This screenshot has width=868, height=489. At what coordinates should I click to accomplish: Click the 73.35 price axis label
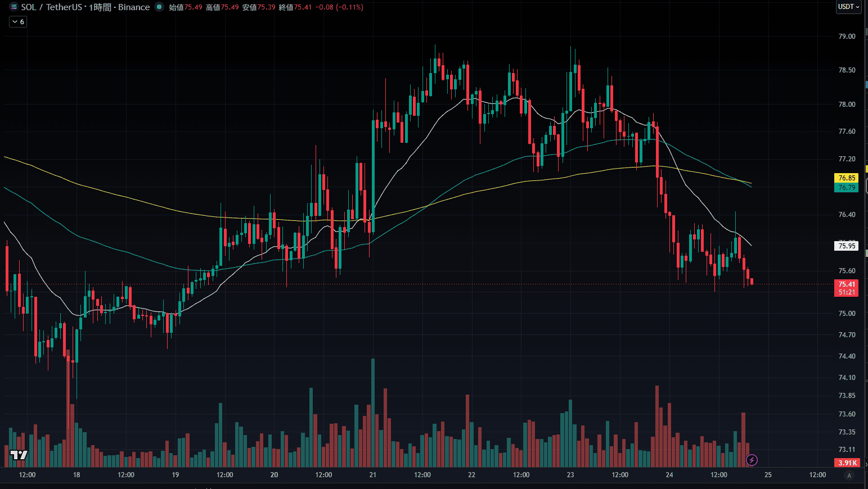click(x=847, y=432)
